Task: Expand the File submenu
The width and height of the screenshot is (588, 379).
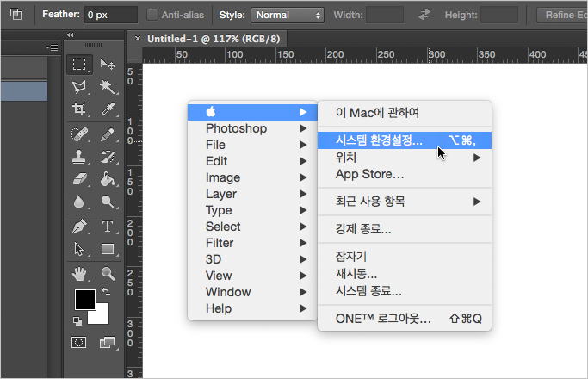Action: (252, 145)
